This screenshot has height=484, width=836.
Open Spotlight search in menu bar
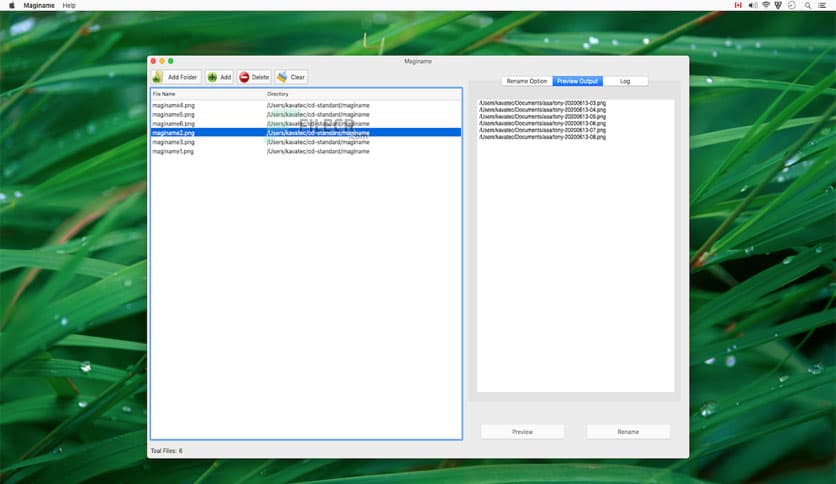click(x=806, y=5)
